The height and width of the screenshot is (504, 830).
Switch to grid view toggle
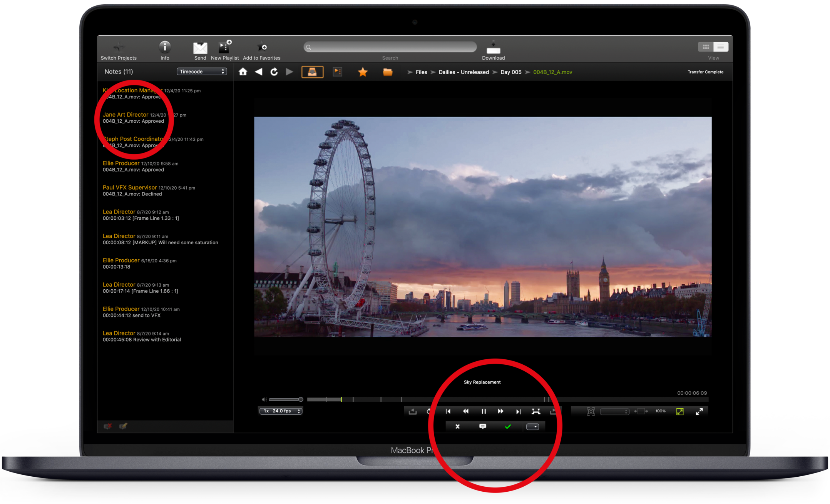coord(706,47)
